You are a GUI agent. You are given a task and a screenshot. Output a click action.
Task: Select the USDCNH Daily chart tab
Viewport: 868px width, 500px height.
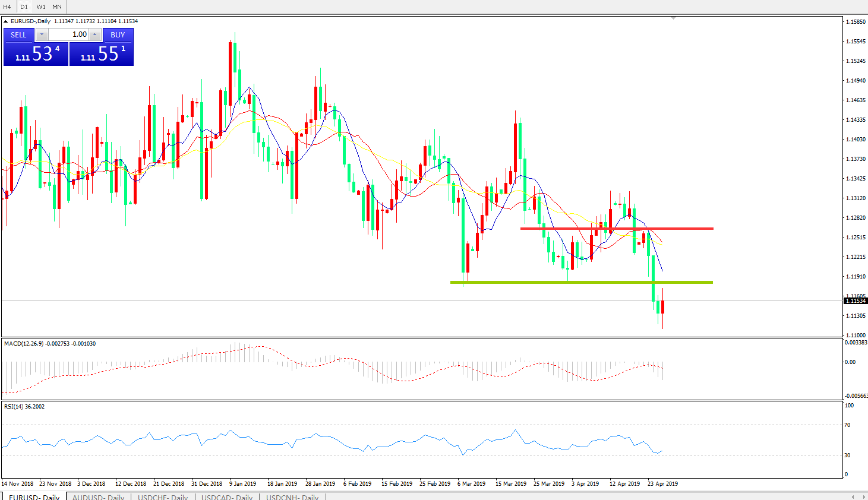(x=292, y=497)
